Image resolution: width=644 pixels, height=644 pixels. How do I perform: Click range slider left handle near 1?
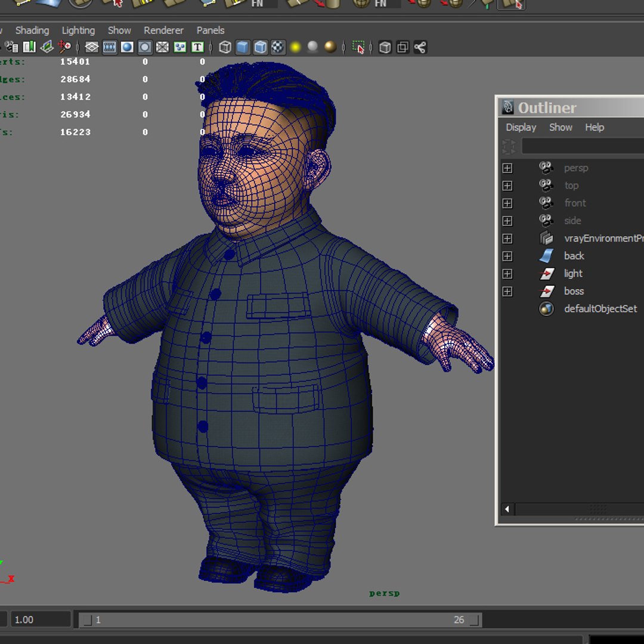click(87, 620)
